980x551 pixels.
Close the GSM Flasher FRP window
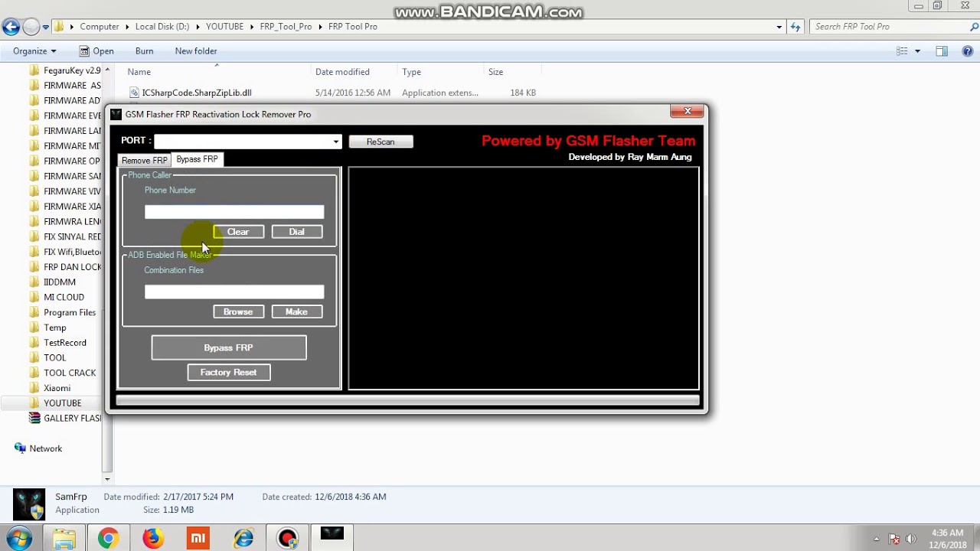[687, 112]
